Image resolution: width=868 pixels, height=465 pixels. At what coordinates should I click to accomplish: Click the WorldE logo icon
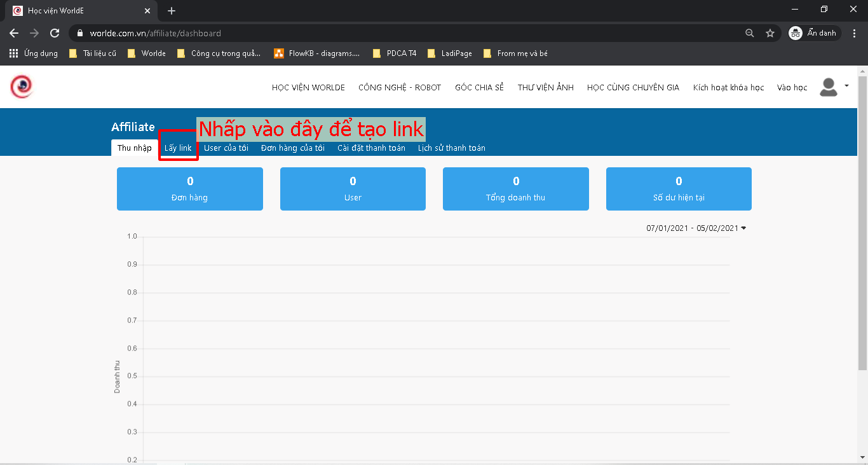[x=22, y=87]
